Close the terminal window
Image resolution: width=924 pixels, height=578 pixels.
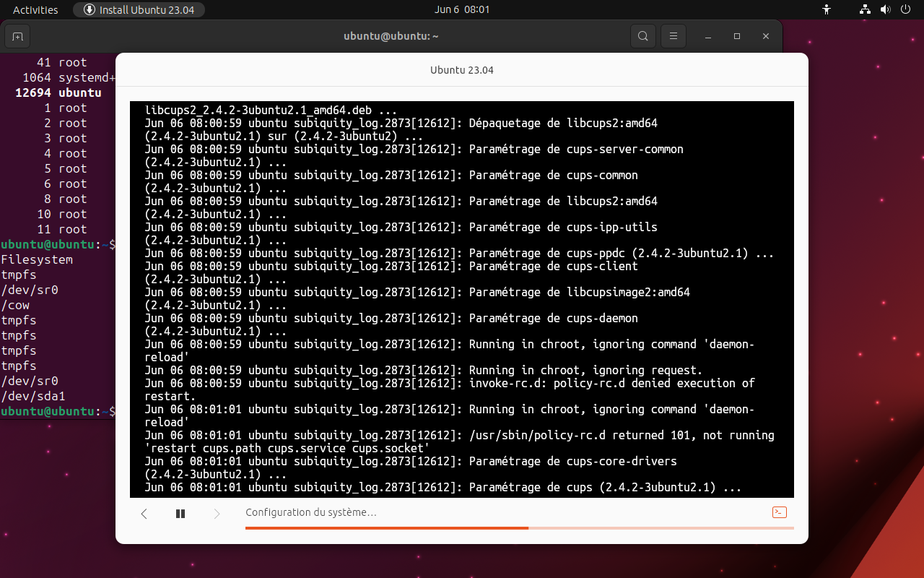(766, 36)
